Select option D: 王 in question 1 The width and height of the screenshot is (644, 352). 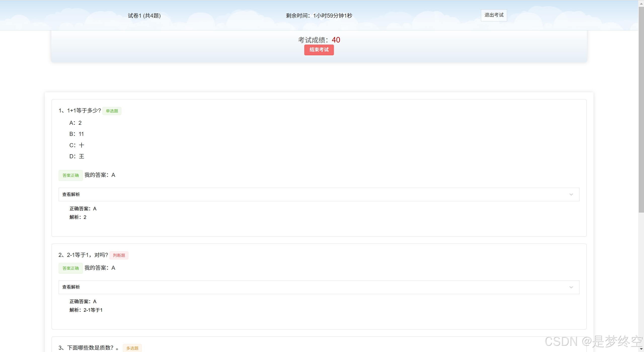pyautogui.click(x=77, y=156)
